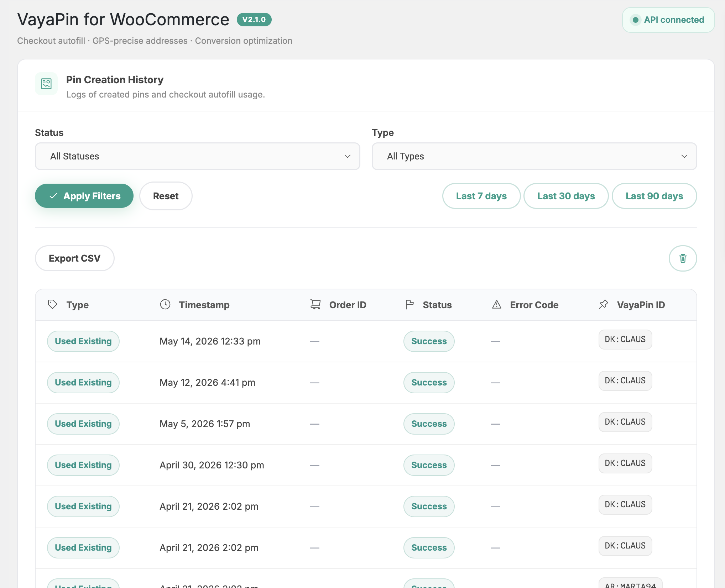Click timestamp May 12, 2026 4:41 pm
The width and height of the screenshot is (725, 588).
click(208, 383)
